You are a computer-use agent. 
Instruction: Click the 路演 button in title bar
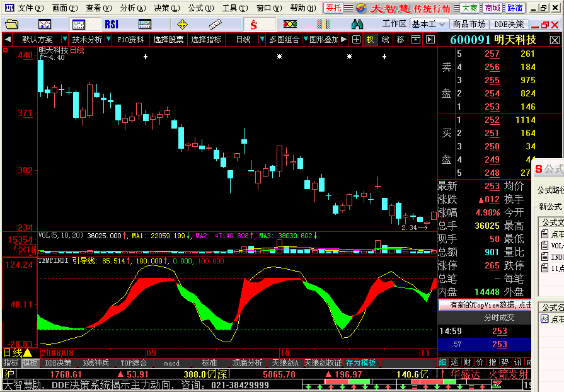point(515,8)
